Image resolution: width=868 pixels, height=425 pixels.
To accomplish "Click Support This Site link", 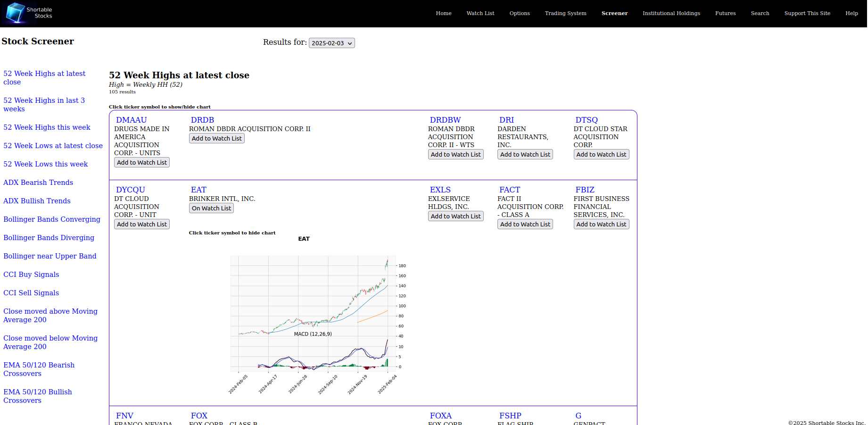I will coord(807,13).
